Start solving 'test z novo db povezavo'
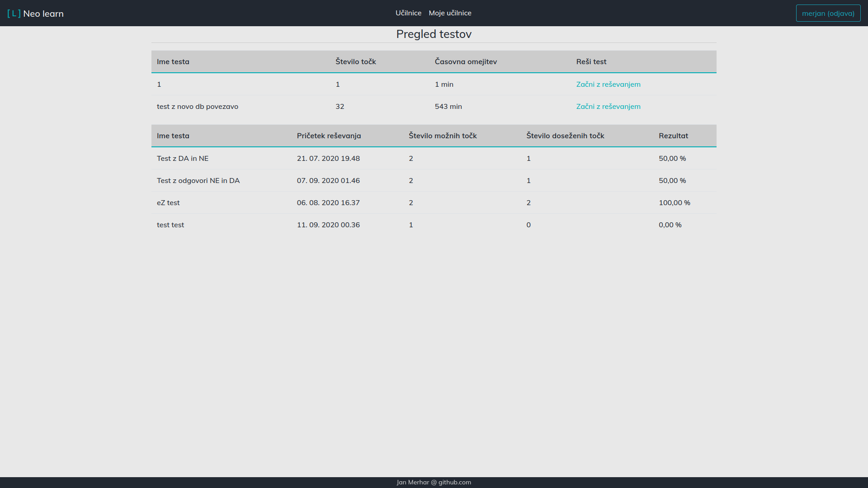This screenshot has height=488, width=868. click(x=608, y=107)
